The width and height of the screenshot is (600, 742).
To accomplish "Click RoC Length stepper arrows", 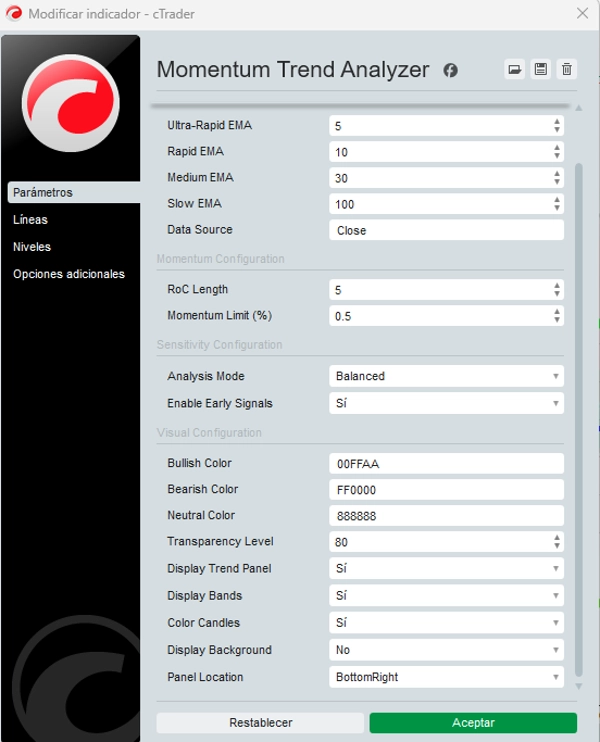I will tap(557, 290).
